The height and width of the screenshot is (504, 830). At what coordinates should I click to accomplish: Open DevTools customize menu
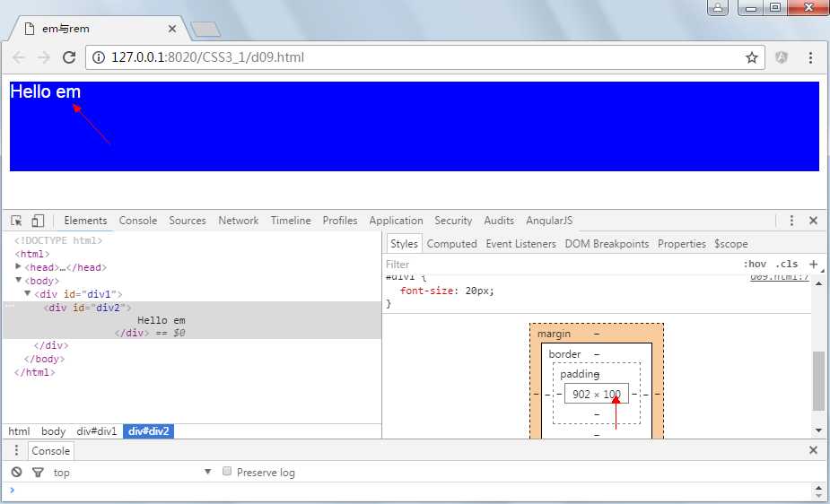click(791, 221)
